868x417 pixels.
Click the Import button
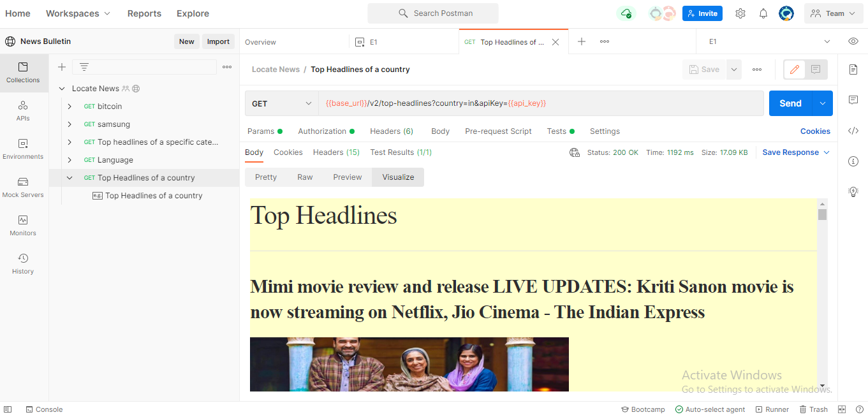(x=218, y=41)
